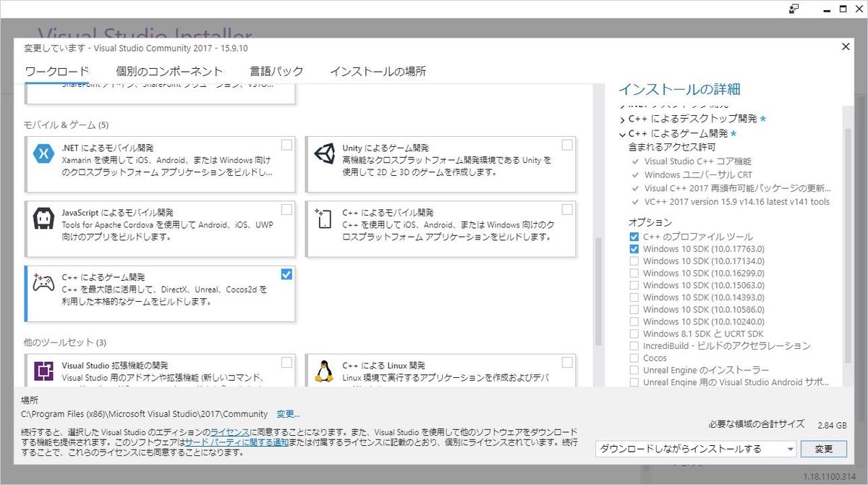Click 変更... to change install location

click(287, 414)
